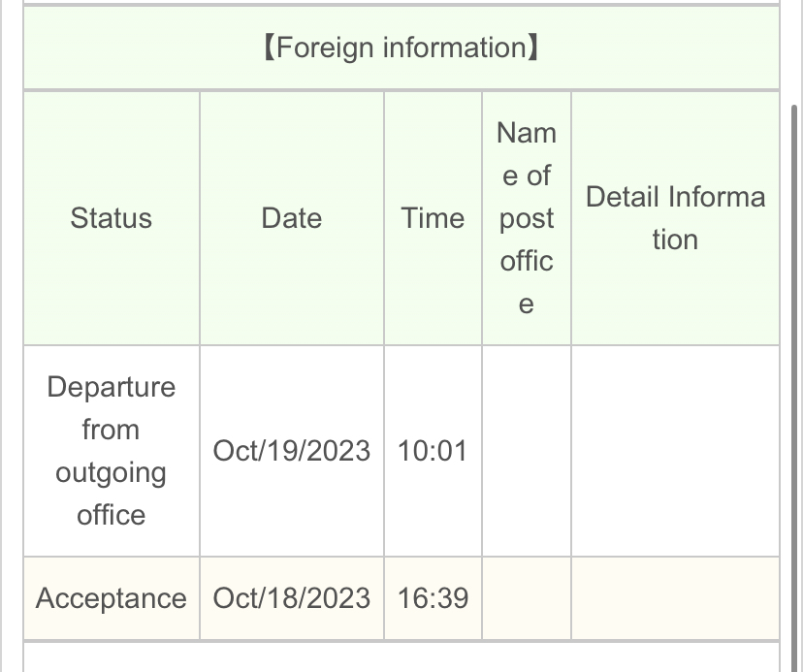Click the Oct/18/2023 date cell

(291, 598)
